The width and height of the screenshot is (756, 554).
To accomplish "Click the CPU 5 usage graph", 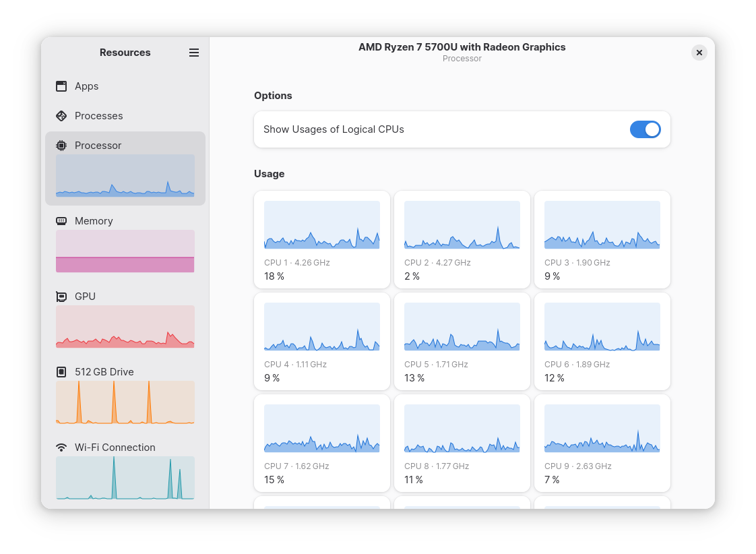I will [x=462, y=327].
